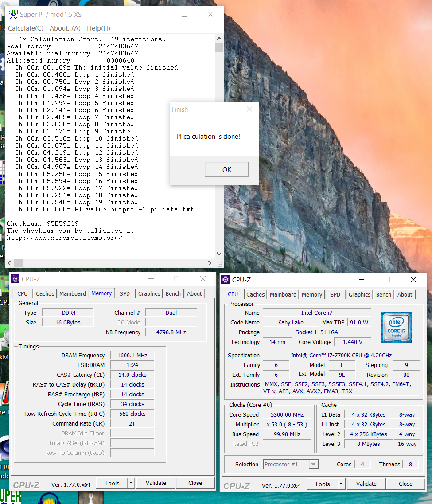
Task: Click the Core Speed value 5300.00 MHz
Action: pos(287,414)
